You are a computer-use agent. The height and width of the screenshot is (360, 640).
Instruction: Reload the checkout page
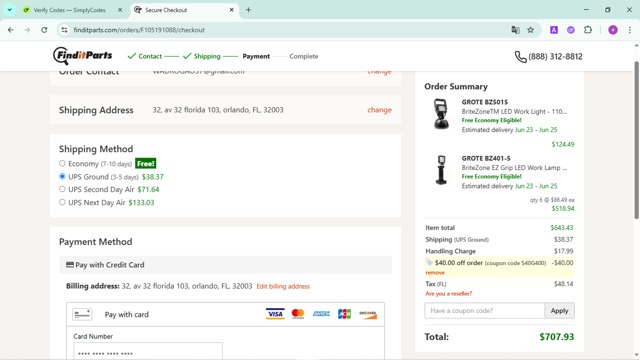click(44, 30)
